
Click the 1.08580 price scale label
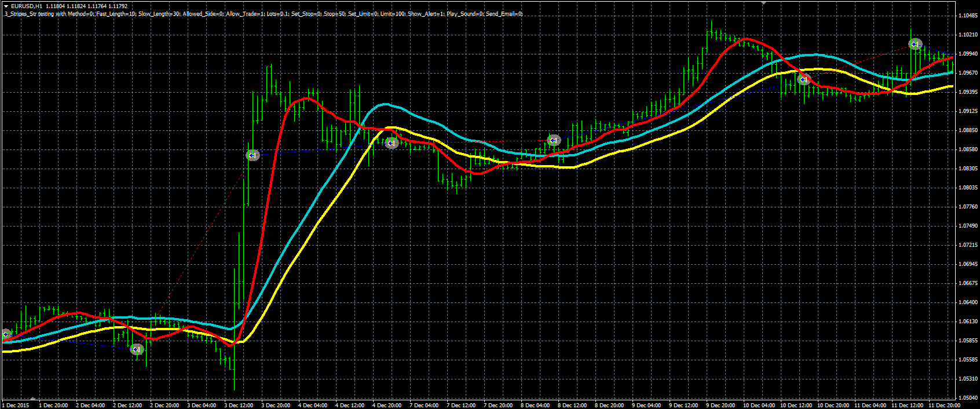point(968,149)
